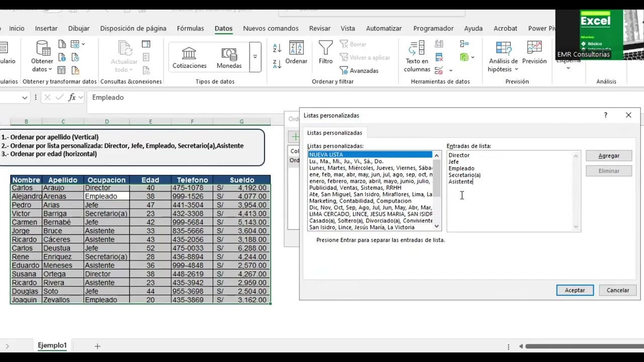Viewport: 644px width, 362px height.
Task: Click From Web icon in Obtener datos group
Action: 62,57
